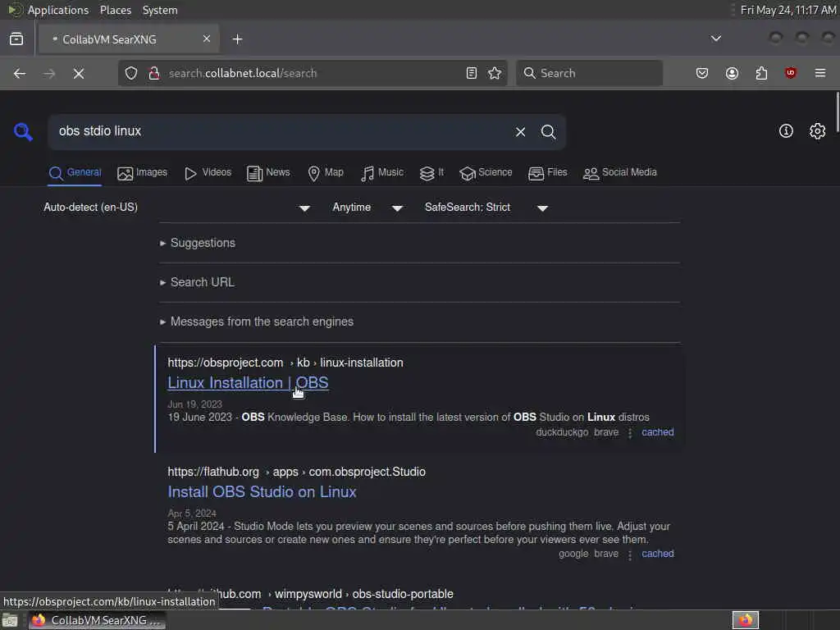Toggle reader view icon in address bar
Viewport: 840px width, 630px height.
(472, 73)
